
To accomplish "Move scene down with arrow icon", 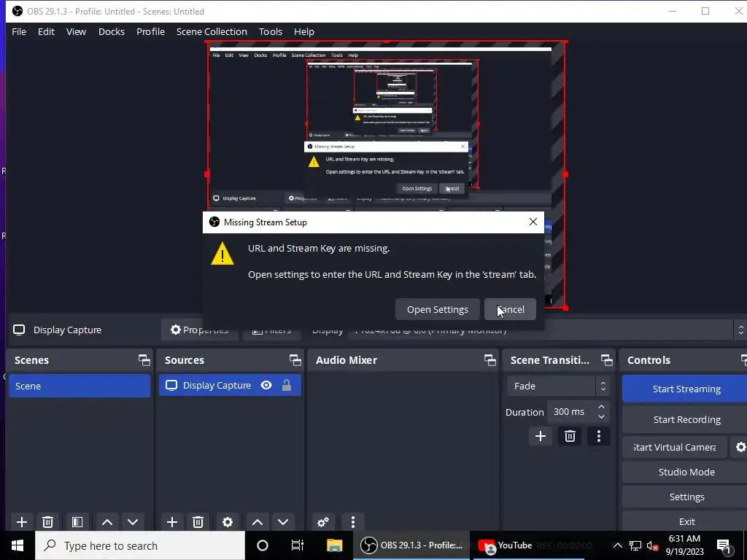I will (133, 522).
